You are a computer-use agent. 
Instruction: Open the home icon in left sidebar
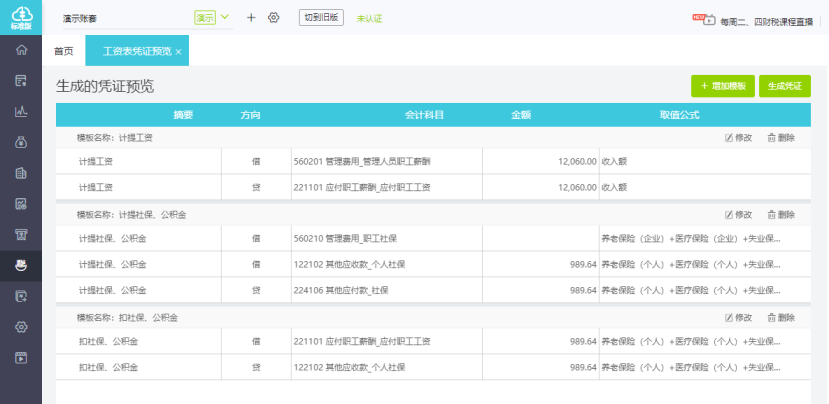pos(20,50)
